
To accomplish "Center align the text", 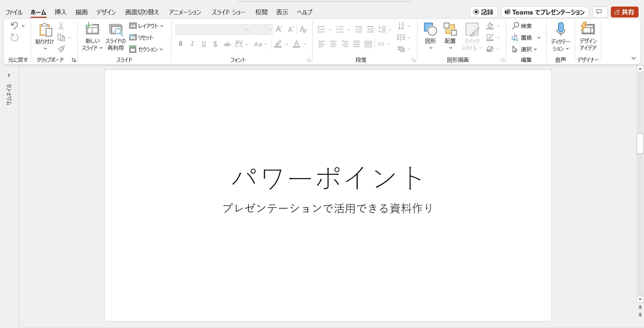I will (x=333, y=44).
